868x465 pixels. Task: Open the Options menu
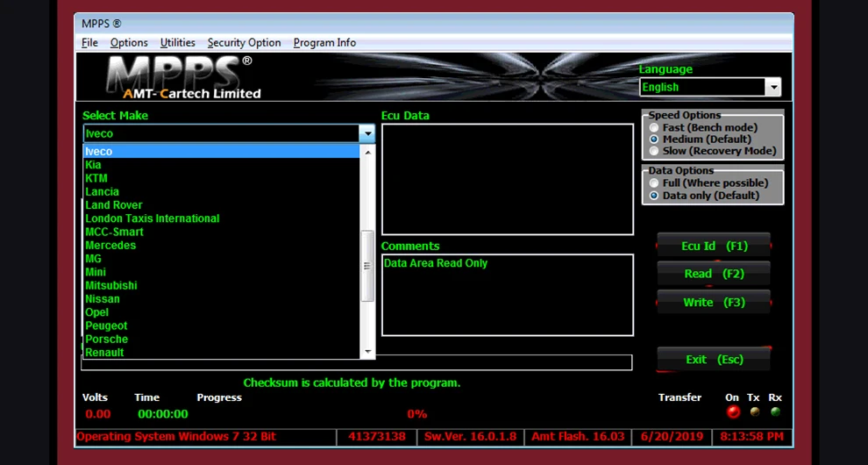129,43
